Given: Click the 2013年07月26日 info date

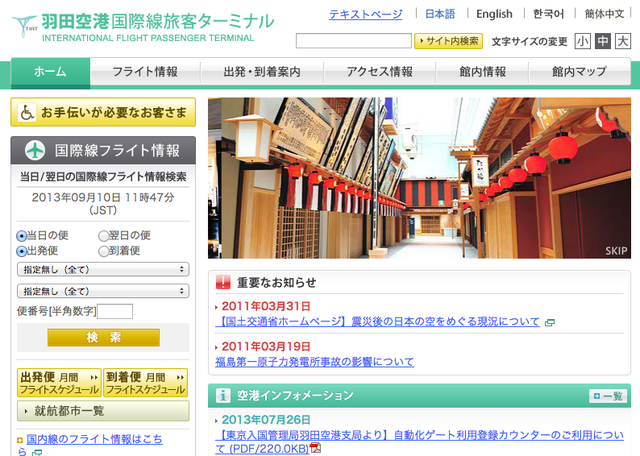Looking at the screenshot, I should click(266, 420).
